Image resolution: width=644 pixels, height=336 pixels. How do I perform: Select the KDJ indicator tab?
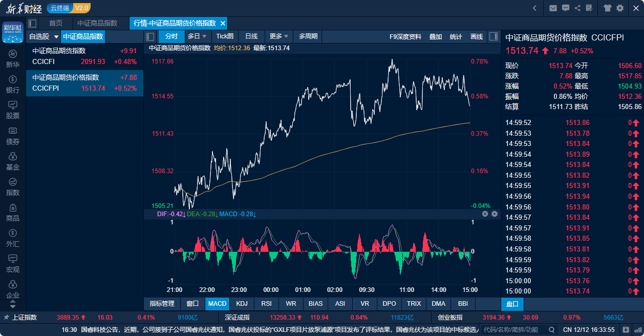pos(242,304)
